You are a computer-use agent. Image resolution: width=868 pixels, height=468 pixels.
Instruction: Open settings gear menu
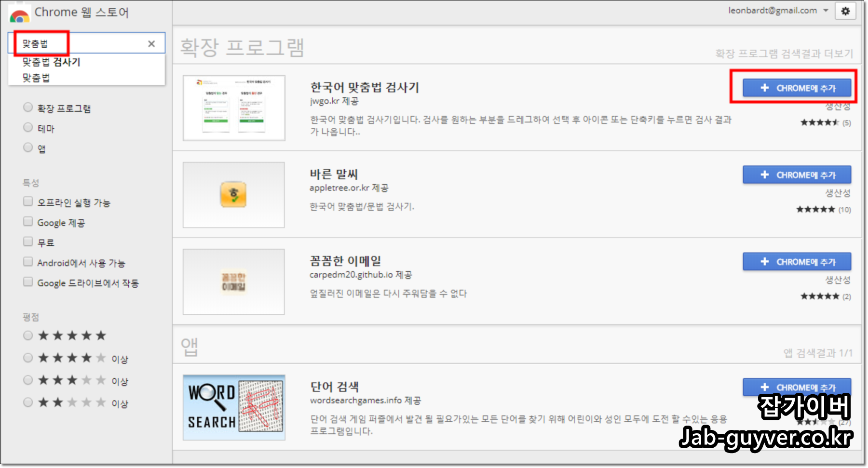845,11
